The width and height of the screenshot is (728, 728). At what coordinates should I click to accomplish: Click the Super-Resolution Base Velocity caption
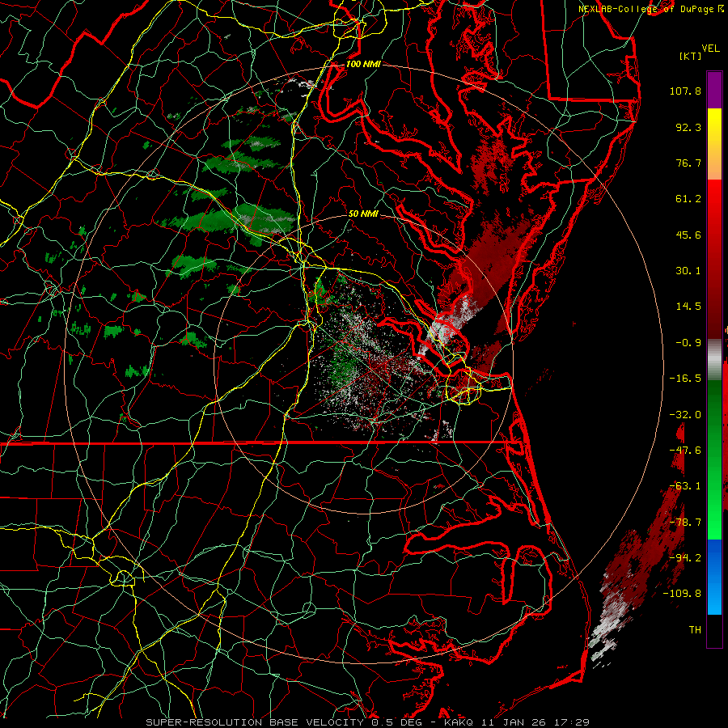[x=367, y=722]
